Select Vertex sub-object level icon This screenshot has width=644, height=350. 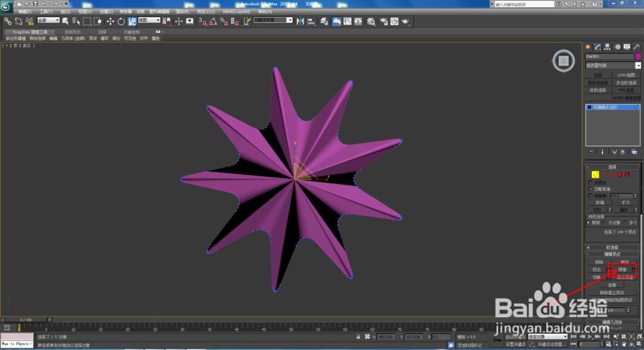click(x=595, y=174)
